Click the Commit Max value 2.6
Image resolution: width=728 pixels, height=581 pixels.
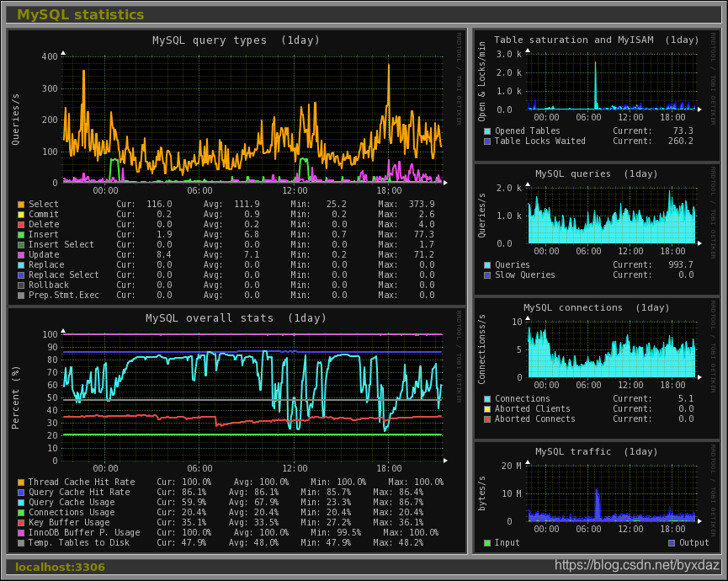point(428,215)
